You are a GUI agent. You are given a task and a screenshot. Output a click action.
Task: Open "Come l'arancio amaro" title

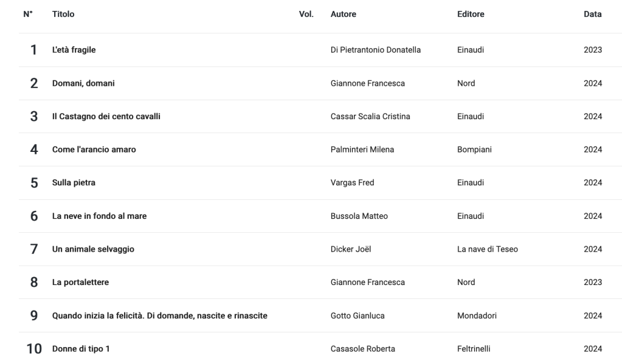point(94,150)
